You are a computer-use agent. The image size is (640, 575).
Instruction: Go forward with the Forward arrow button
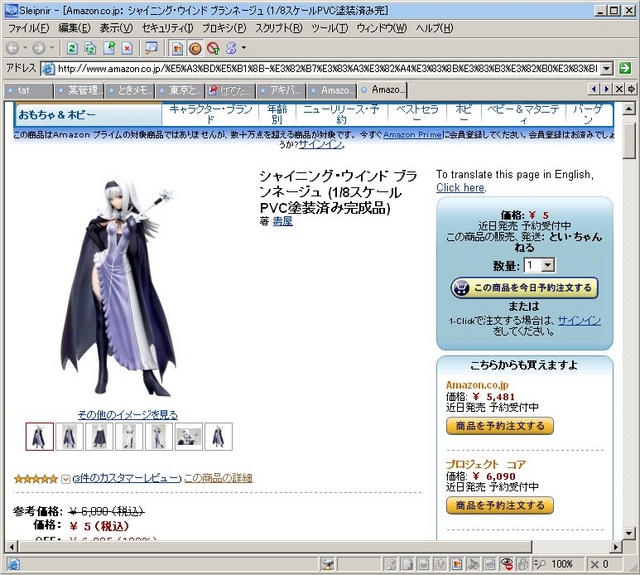(x=39, y=49)
